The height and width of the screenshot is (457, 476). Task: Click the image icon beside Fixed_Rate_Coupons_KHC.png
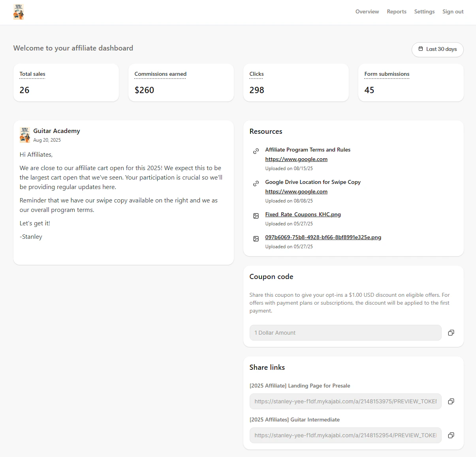[256, 216]
